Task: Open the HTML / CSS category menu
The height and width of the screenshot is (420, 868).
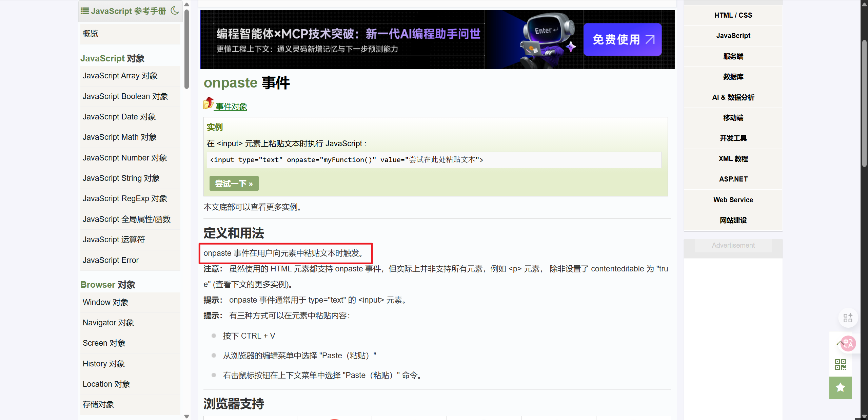Action: pyautogui.click(x=733, y=15)
